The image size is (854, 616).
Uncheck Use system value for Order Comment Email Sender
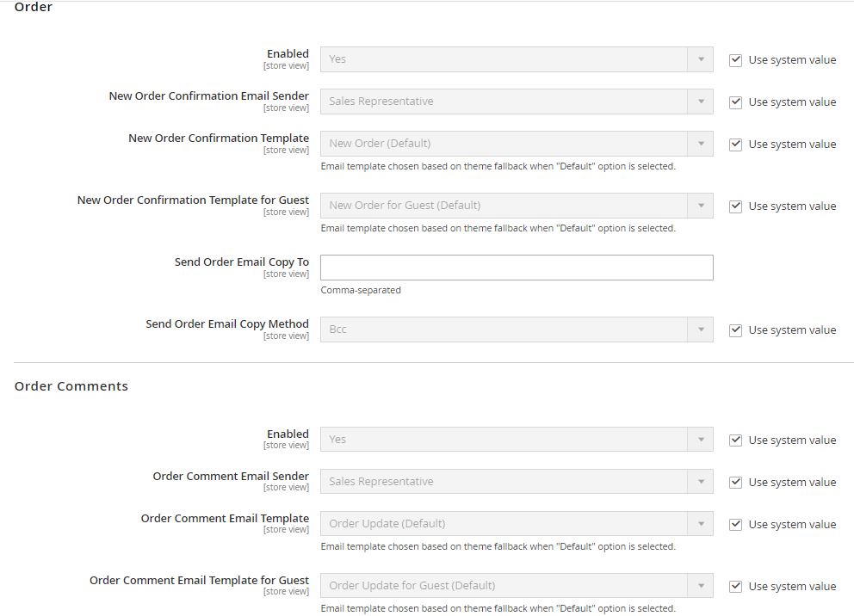coord(736,482)
